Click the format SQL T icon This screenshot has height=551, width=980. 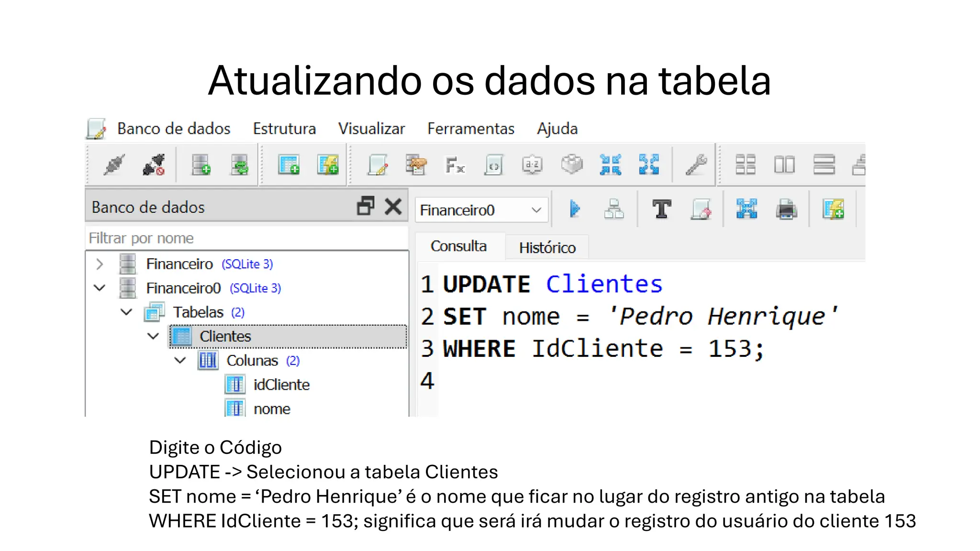click(x=661, y=209)
